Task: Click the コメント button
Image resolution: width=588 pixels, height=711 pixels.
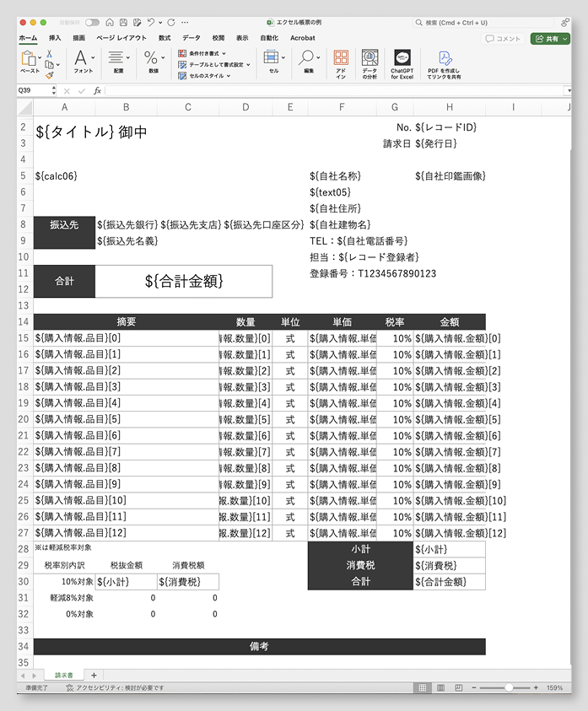Action: click(x=503, y=39)
